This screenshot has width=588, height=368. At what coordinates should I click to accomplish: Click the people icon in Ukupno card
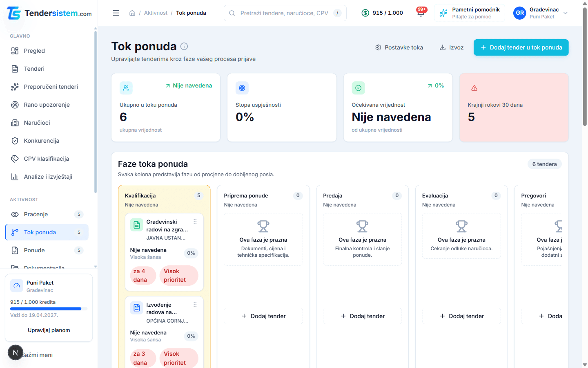(126, 88)
